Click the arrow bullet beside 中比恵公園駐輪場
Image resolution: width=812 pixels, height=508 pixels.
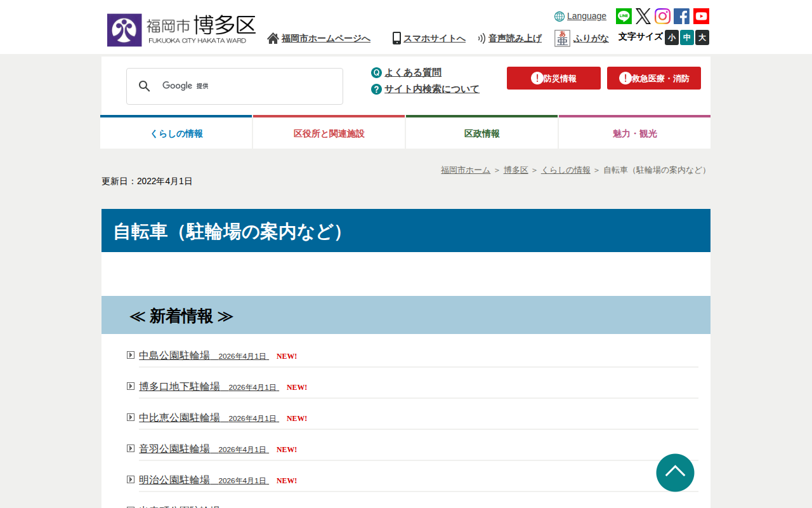pos(131,417)
